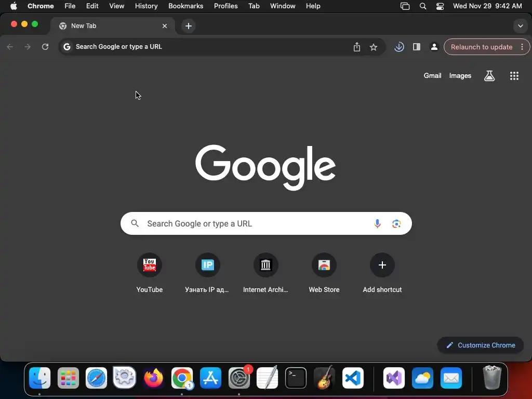This screenshot has height=399, width=532.
Task: Bookmark this tab with star icon
Action: click(374, 47)
